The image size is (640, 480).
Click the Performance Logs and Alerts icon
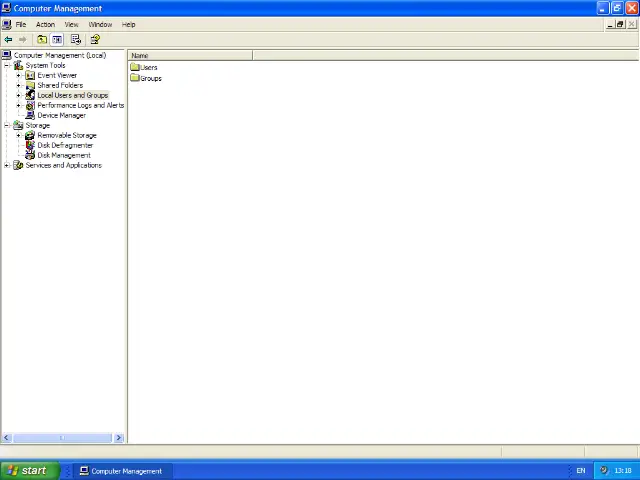pyautogui.click(x=30, y=105)
